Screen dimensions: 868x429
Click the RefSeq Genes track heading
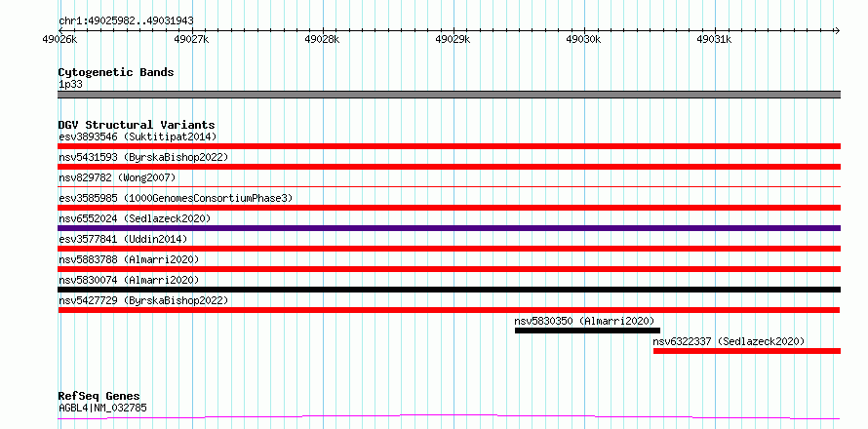pyautogui.click(x=99, y=396)
